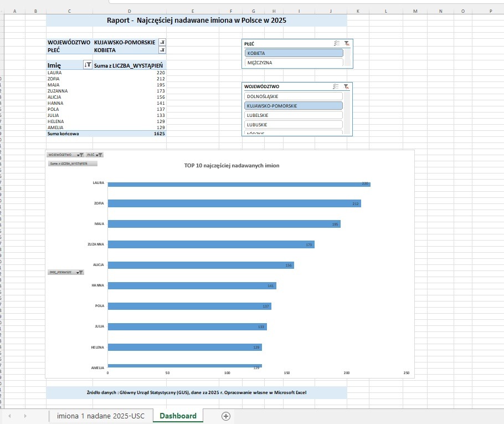The image size is (504, 424).
Task: Click HANNA axis label in chart
Action: click(97, 285)
